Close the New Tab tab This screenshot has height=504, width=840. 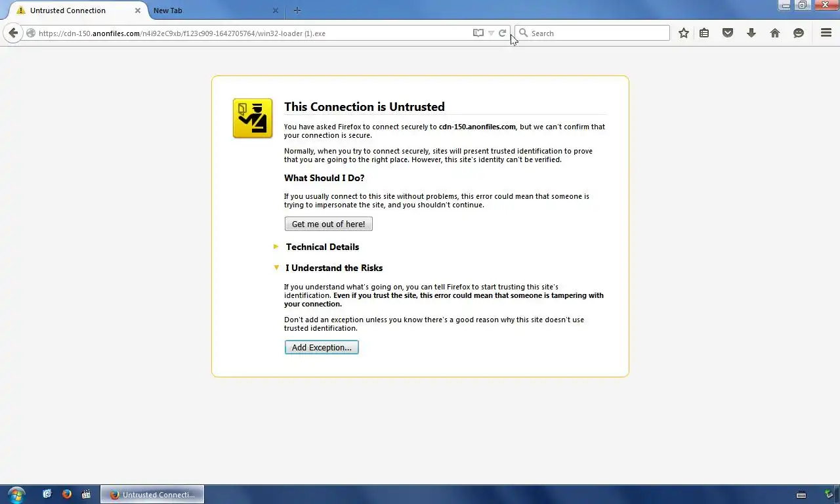point(276,10)
